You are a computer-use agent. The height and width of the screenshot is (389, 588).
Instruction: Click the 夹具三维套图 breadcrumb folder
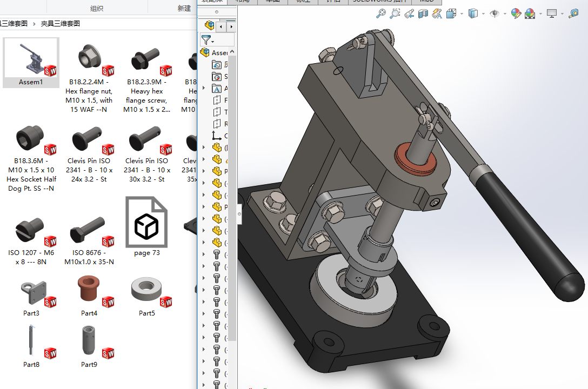click(x=61, y=23)
